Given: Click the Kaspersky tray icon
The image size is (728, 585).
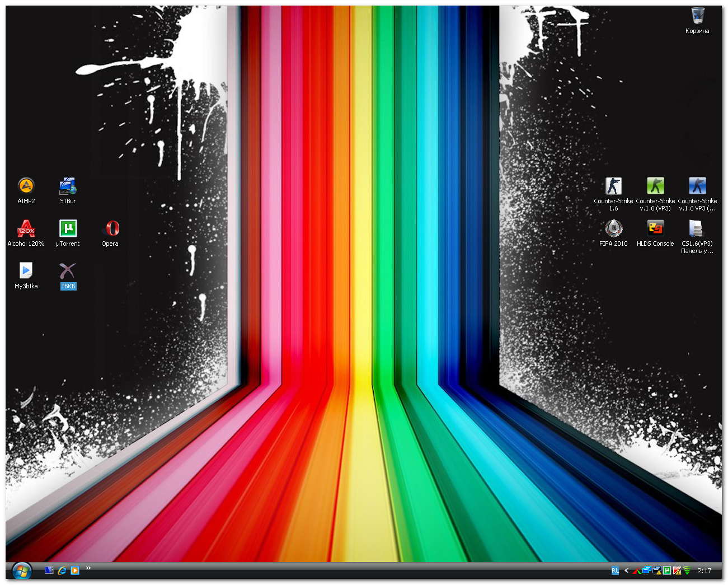Looking at the screenshot, I should 677,570.
